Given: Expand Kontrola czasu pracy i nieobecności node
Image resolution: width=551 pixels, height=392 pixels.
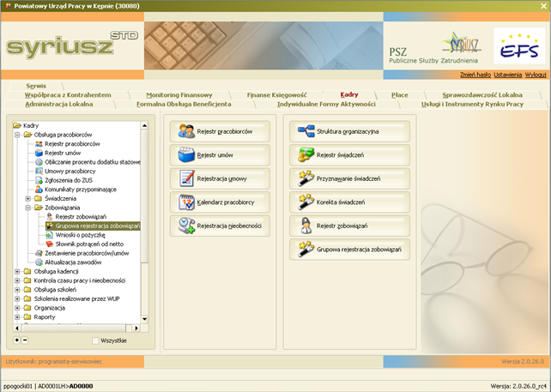Looking at the screenshot, I should click(17, 280).
